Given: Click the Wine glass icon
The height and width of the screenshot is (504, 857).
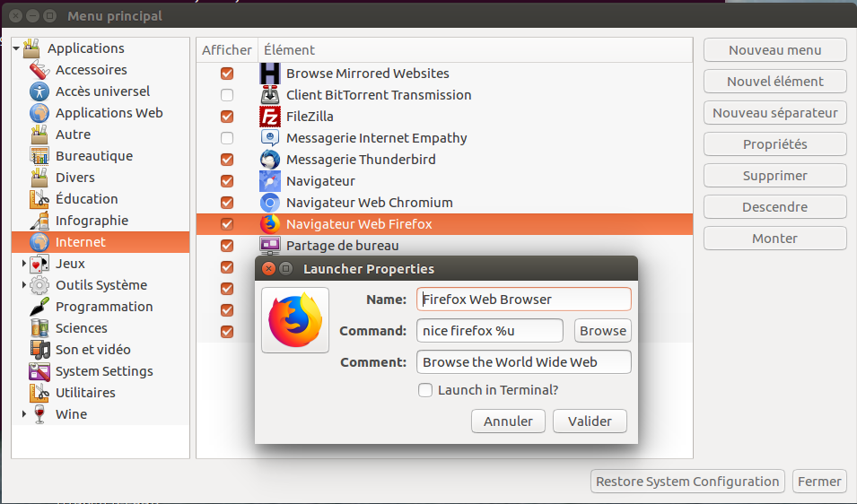Looking at the screenshot, I should tap(39, 414).
